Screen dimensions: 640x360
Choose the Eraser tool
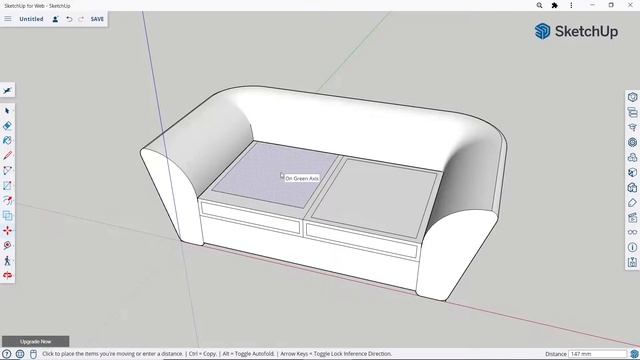coord(7,126)
